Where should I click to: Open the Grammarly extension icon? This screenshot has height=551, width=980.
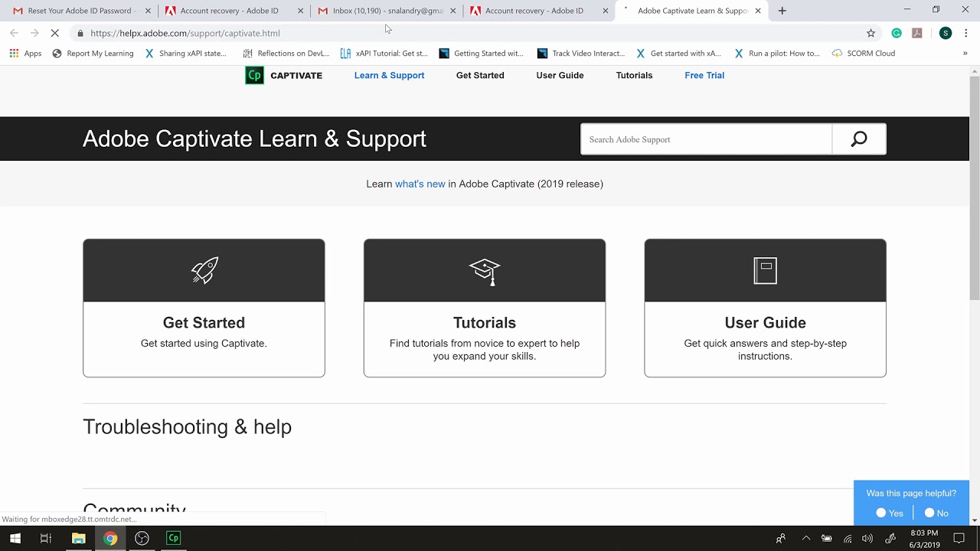pyautogui.click(x=897, y=33)
